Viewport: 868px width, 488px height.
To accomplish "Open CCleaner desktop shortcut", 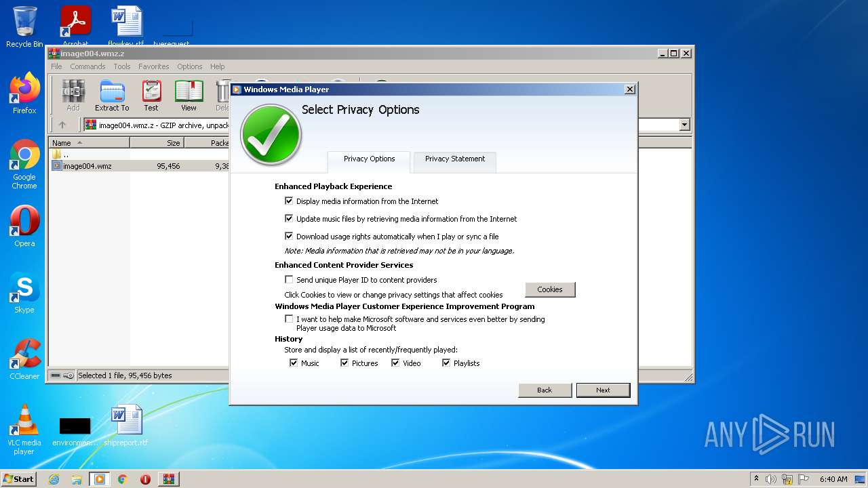I will 24,359.
